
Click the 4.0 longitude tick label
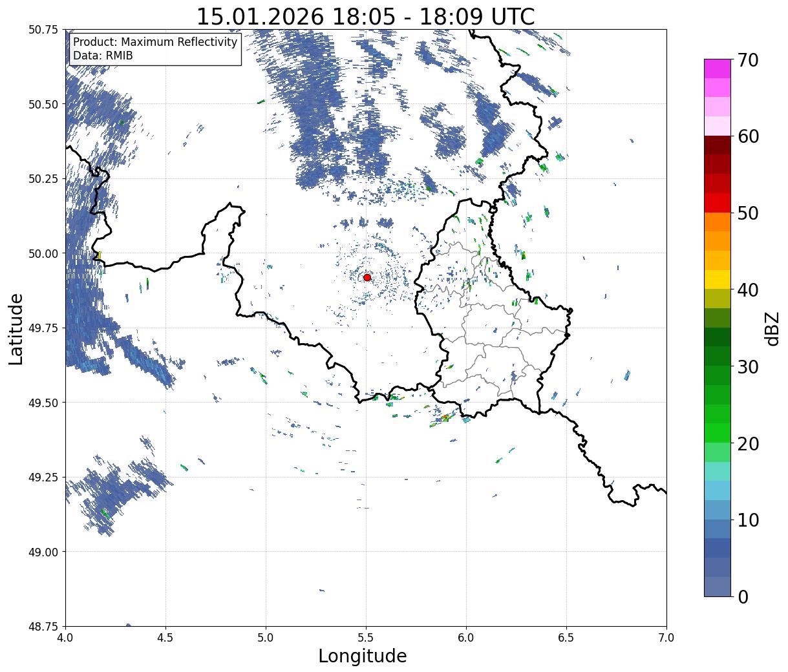[x=65, y=638]
